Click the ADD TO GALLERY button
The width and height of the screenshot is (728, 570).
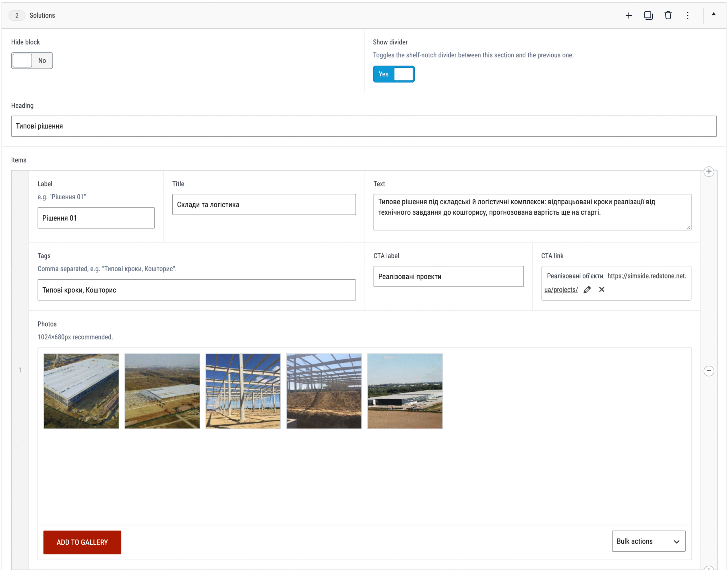click(x=82, y=542)
